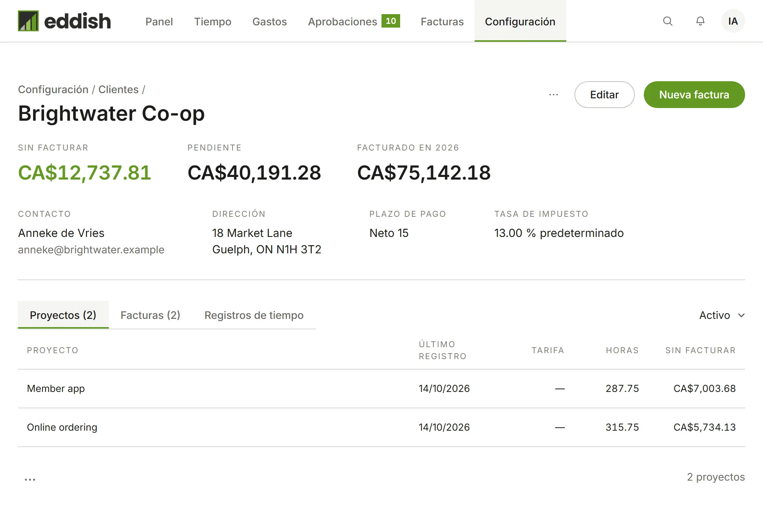Click the Proyecto column header
Screen dimensions: 763x532
(x=53, y=350)
